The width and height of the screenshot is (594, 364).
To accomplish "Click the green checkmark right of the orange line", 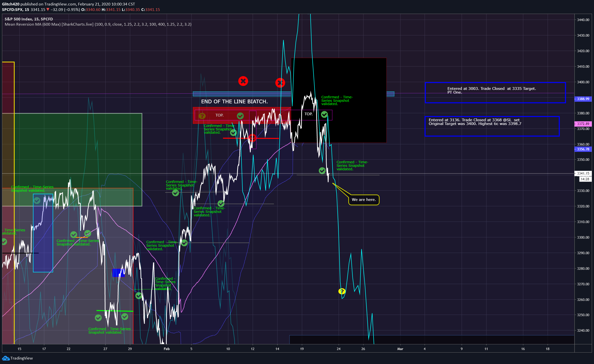I will coord(88,233).
